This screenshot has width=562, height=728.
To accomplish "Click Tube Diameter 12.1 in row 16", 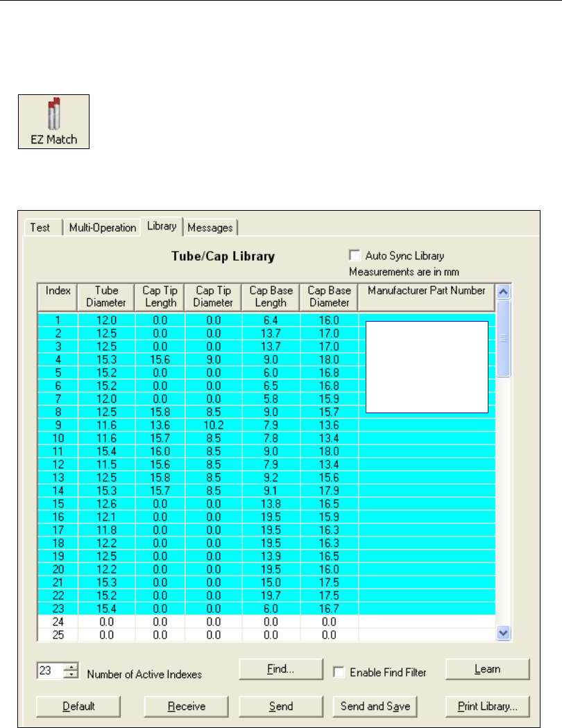I will coord(106,517).
